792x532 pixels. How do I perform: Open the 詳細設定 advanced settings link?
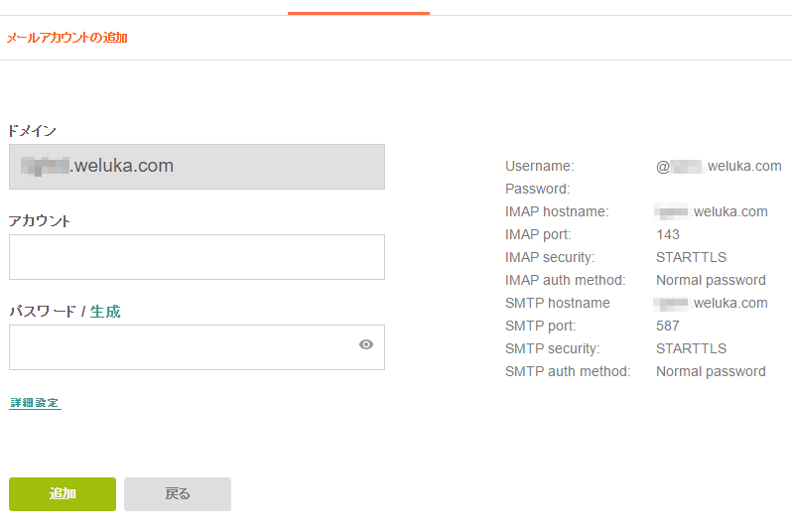click(35, 403)
